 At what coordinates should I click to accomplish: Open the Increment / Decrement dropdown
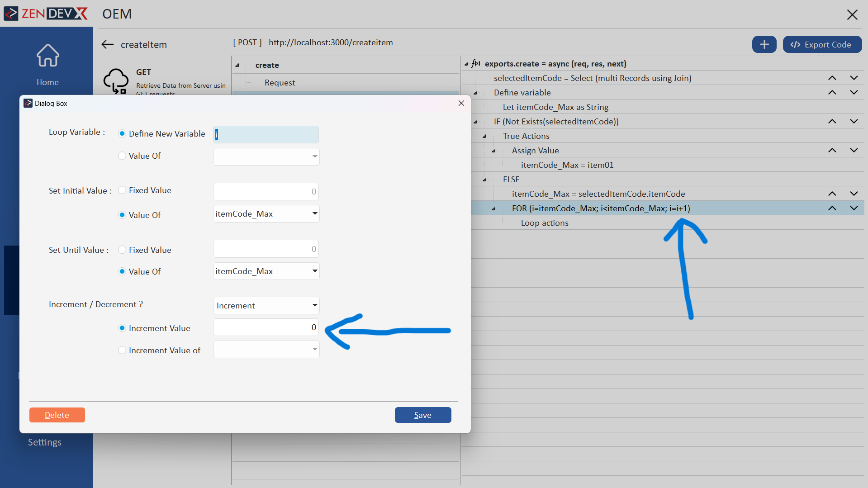[x=266, y=306]
